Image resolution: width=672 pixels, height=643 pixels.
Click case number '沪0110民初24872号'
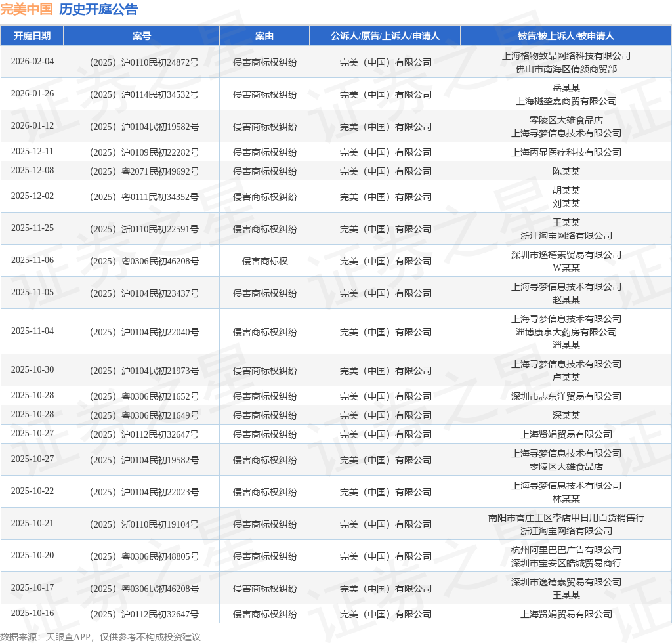click(160, 62)
